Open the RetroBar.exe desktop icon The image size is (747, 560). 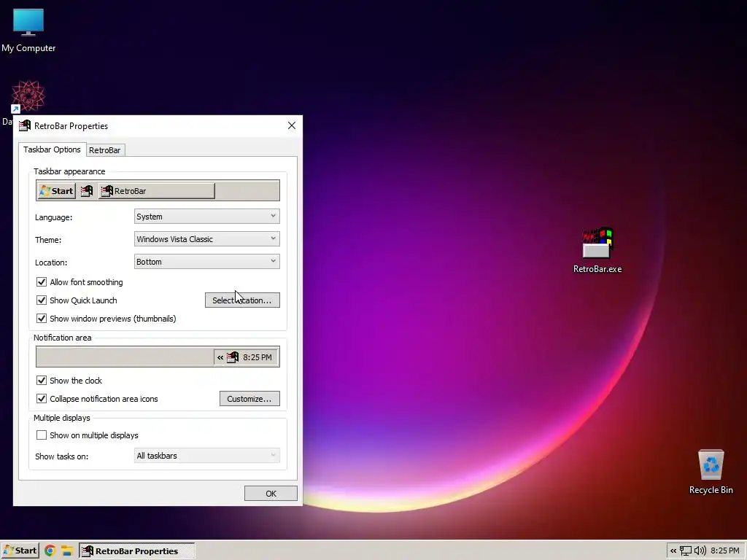pyautogui.click(x=597, y=251)
